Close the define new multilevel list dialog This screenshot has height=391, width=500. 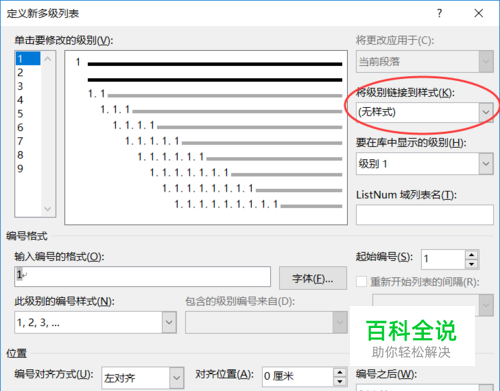coord(479,13)
